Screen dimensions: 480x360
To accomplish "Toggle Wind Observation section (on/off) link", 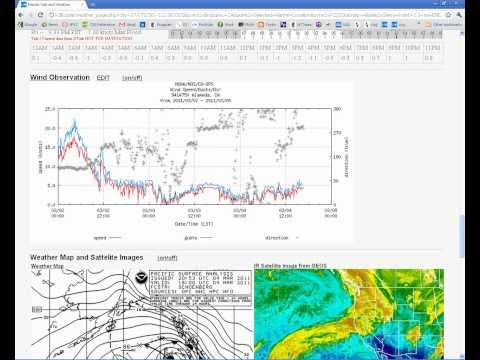I will tap(132, 78).
